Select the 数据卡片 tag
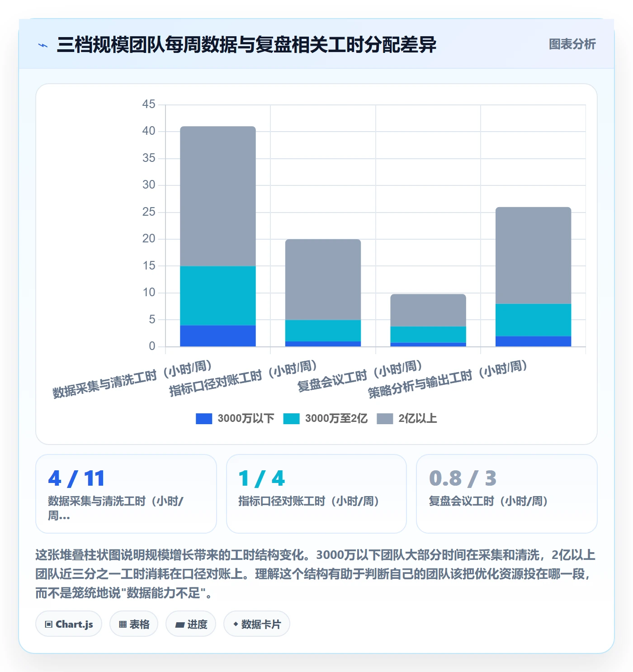The height and width of the screenshot is (672, 633). pyautogui.click(x=257, y=624)
